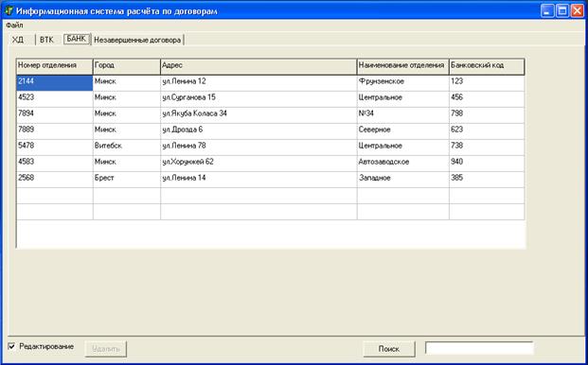588x365 pixels.
Task: Toggle the Редактирование checkbox
Action: [x=11, y=346]
